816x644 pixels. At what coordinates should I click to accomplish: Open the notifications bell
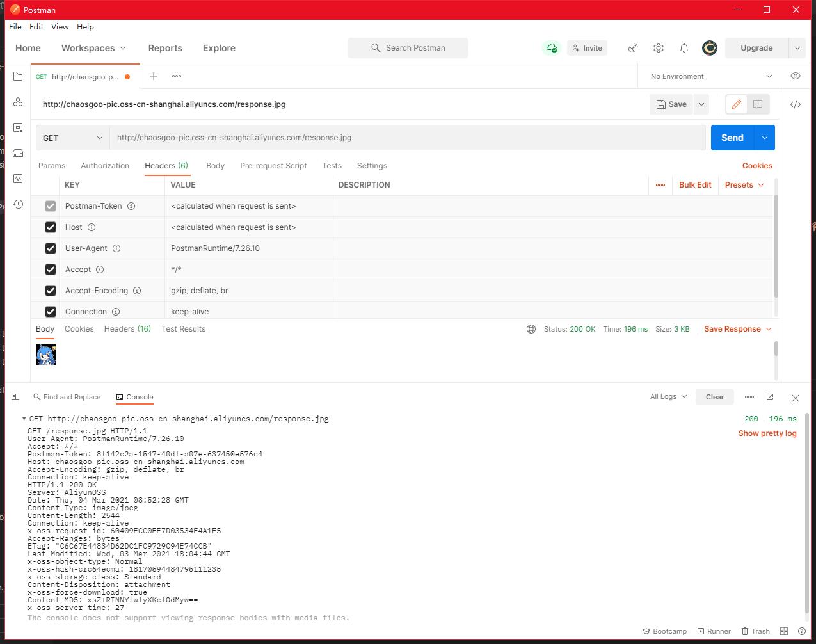point(684,48)
